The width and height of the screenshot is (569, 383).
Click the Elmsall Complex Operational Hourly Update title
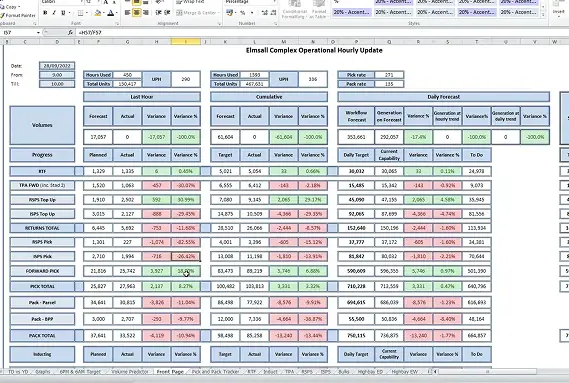tap(314, 50)
